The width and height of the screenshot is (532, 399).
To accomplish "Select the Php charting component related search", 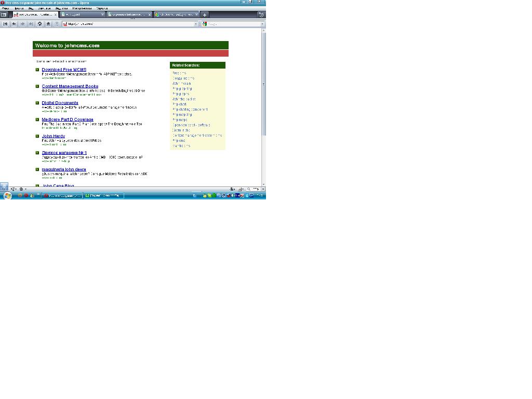I will (x=190, y=110).
